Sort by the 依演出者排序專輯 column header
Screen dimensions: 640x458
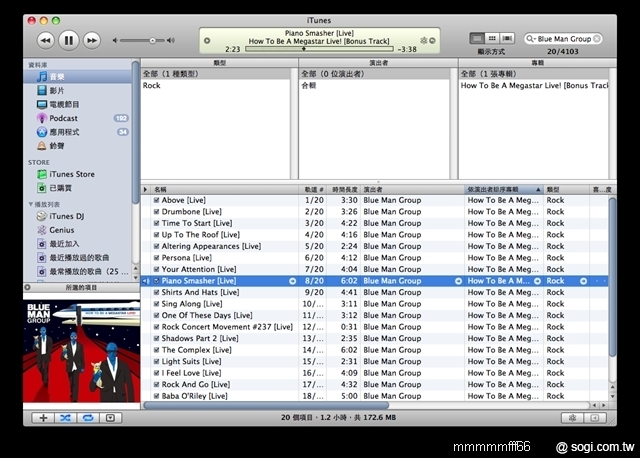[500, 188]
